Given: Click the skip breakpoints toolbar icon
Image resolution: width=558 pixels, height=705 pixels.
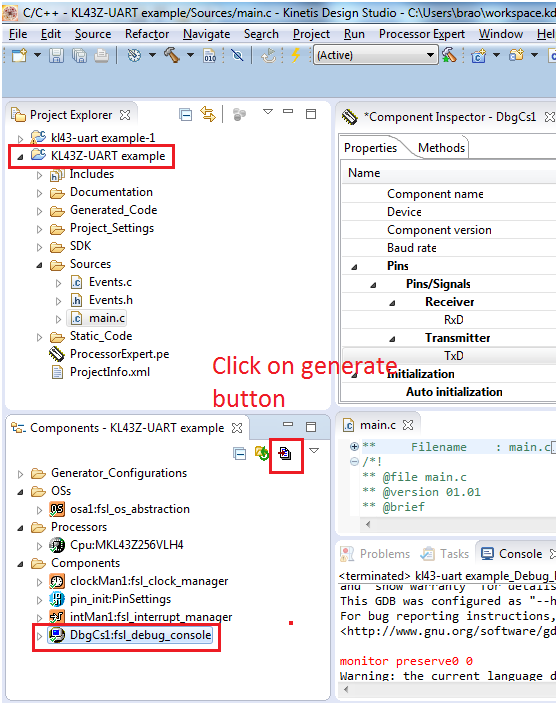Looking at the screenshot, I should pos(237,55).
